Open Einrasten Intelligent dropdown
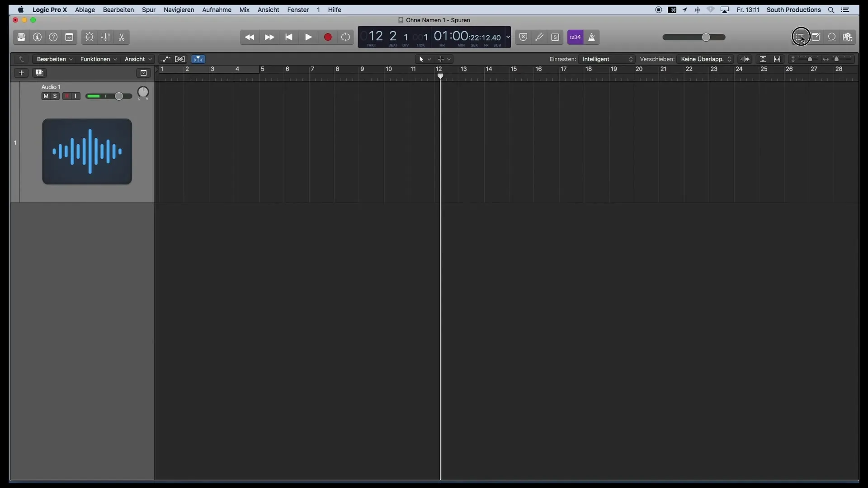Image resolution: width=868 pixels, height=488 pixels. click(607, 59)
